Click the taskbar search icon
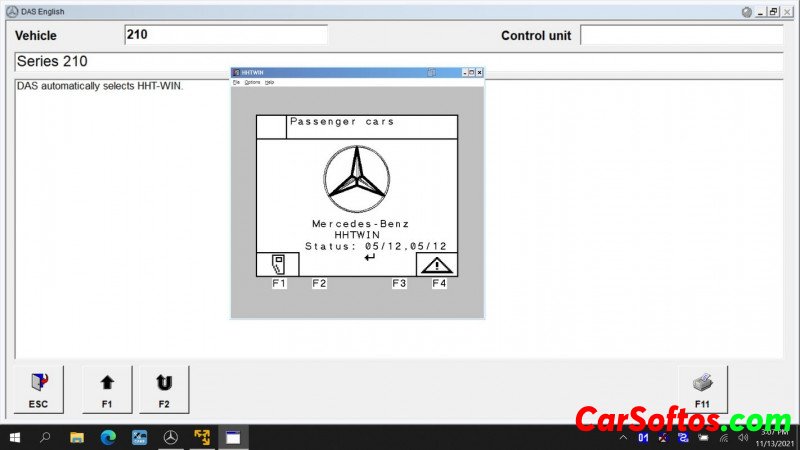The image size is (800, 450). (46, 437)
